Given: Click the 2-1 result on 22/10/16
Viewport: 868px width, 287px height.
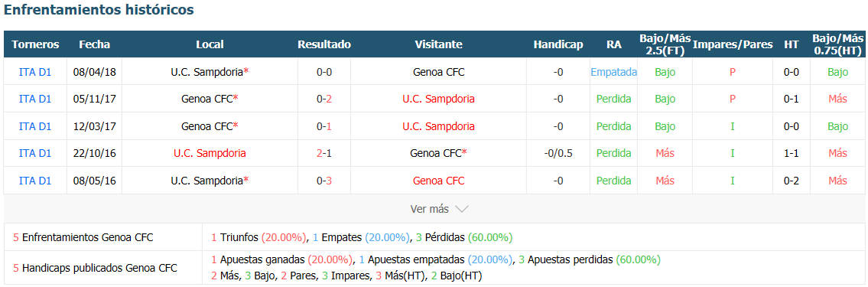Looking at the screenshot, I should pyautogui.click(x=324, y=153).
